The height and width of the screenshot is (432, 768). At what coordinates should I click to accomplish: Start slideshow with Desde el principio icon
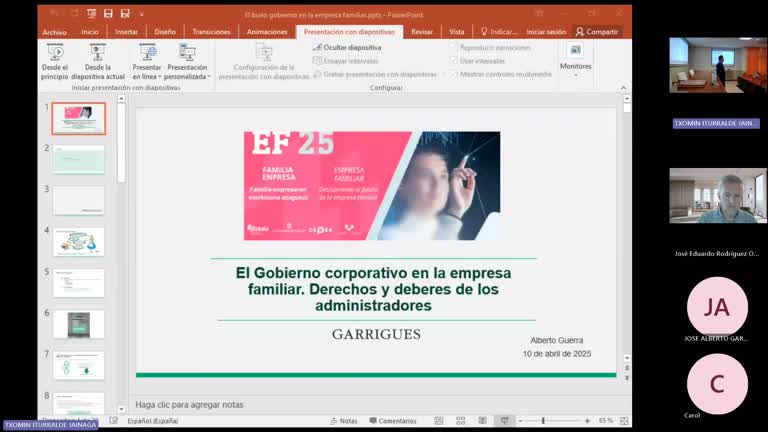point(55,53)
